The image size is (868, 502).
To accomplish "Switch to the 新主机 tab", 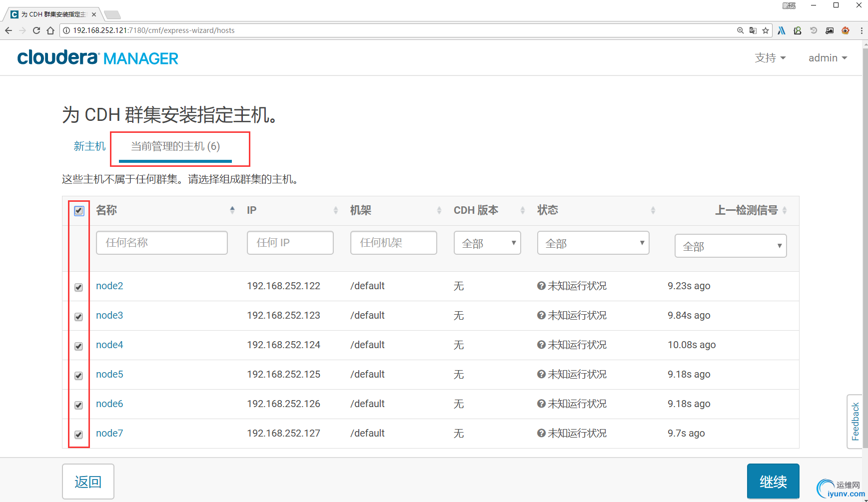I will 90,146.
